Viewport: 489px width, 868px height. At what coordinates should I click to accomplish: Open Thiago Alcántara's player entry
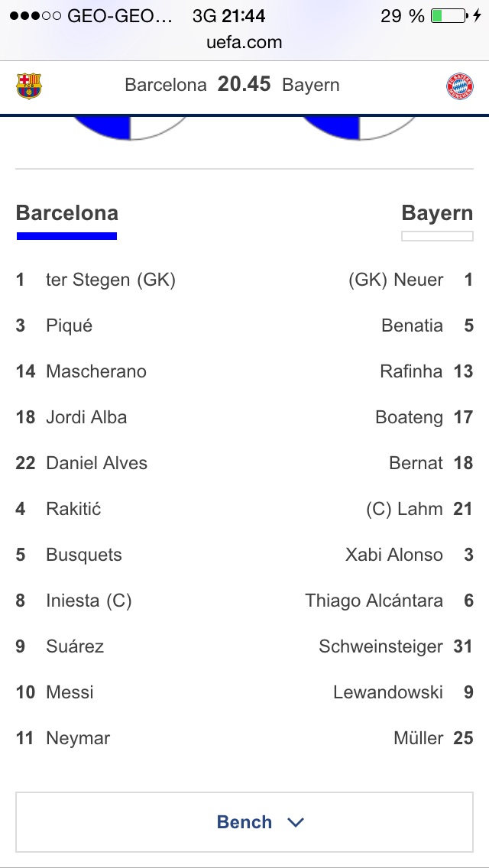tap(374, 601)
